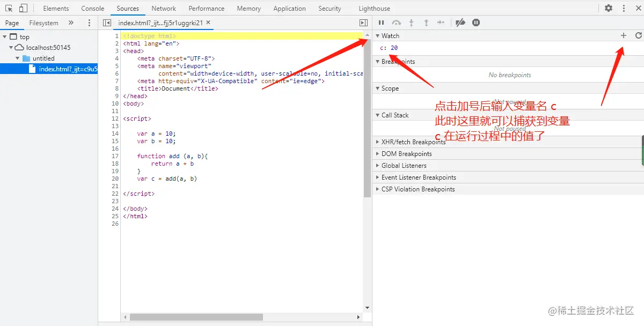Switch to the Elements tab
This screenshot has width=644, height=326.
pos(56,9)
